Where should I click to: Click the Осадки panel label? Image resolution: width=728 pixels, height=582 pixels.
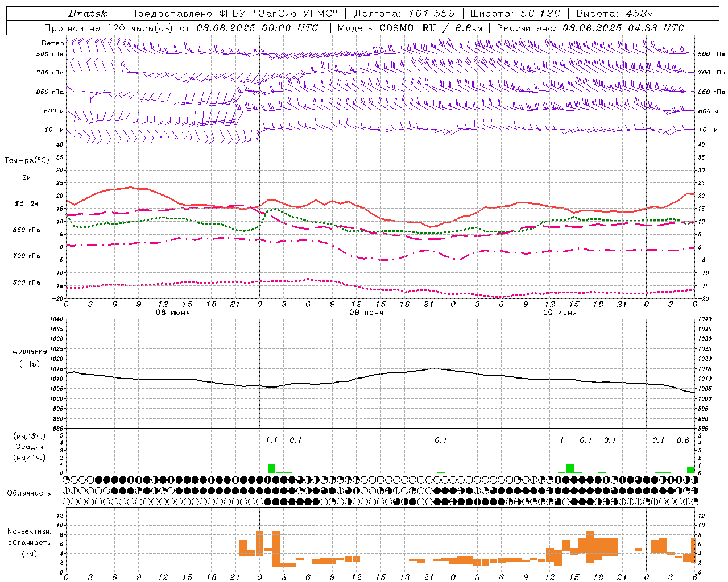(30, 447)
